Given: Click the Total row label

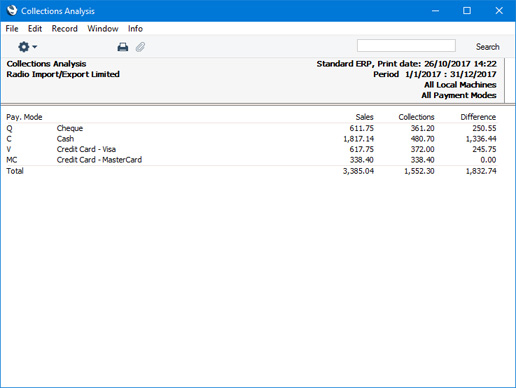Looking at the screenshot, I should coord(15,171).
